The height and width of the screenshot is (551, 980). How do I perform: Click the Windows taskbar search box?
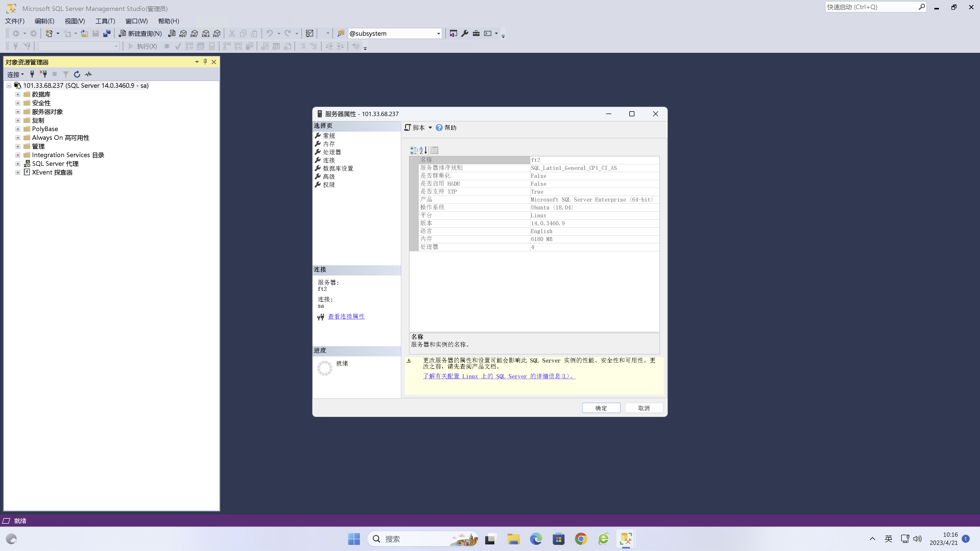[422, 539]
